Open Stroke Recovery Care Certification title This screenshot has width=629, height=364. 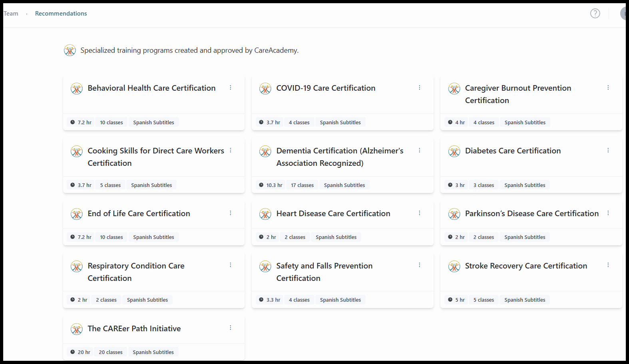click(x=526, y=266)
